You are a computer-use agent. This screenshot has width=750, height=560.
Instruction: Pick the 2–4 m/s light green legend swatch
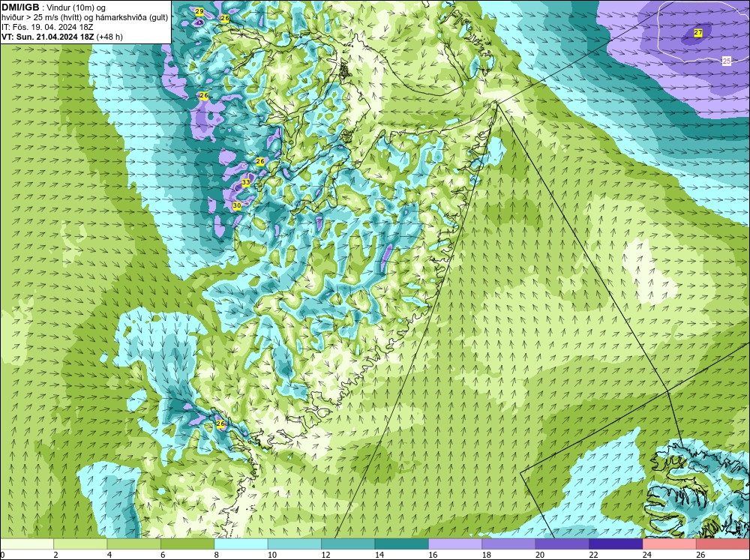click(x=80, y=544)
